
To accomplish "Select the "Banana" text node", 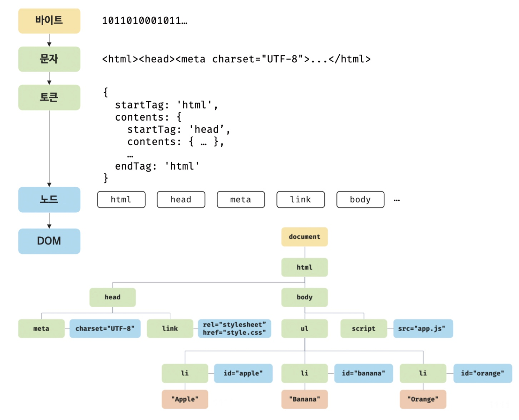I will 304,399.
